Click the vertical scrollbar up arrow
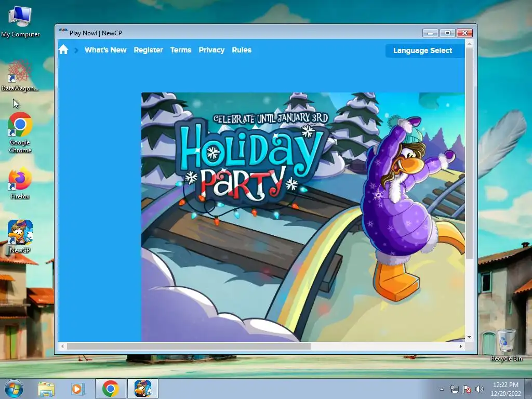The image size is (532, 399). click(x=469, y=44)
